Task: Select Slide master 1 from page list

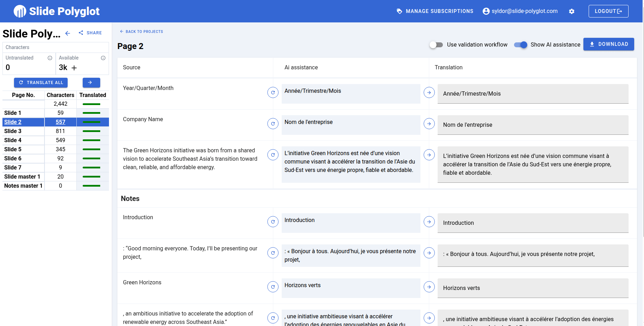Action: tap(22, 176)
